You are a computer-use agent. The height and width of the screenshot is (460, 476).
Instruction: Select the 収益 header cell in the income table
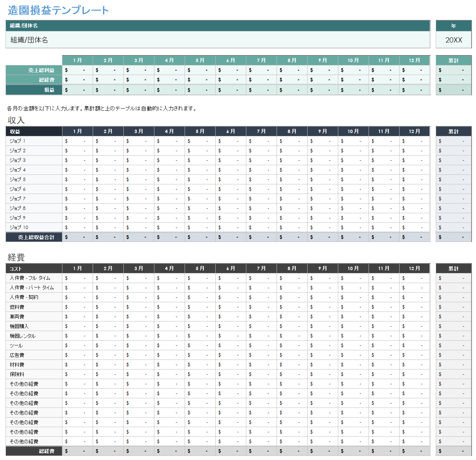point(34,132)
